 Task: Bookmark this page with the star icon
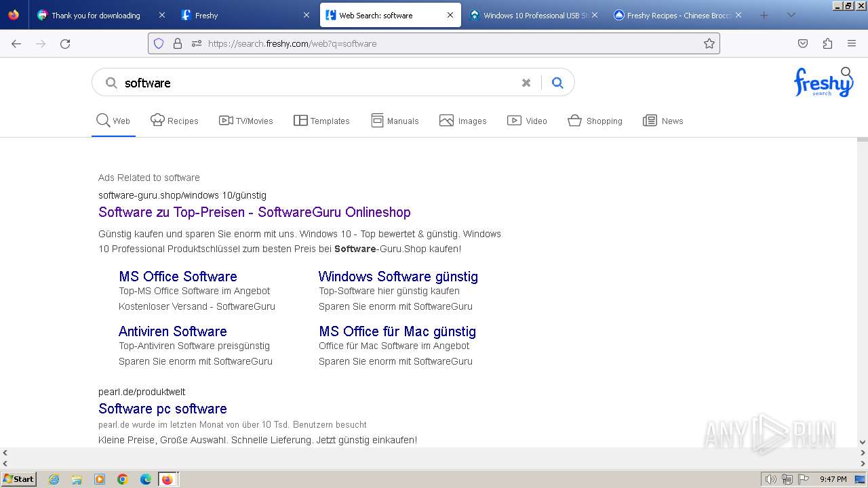[709, 43]
